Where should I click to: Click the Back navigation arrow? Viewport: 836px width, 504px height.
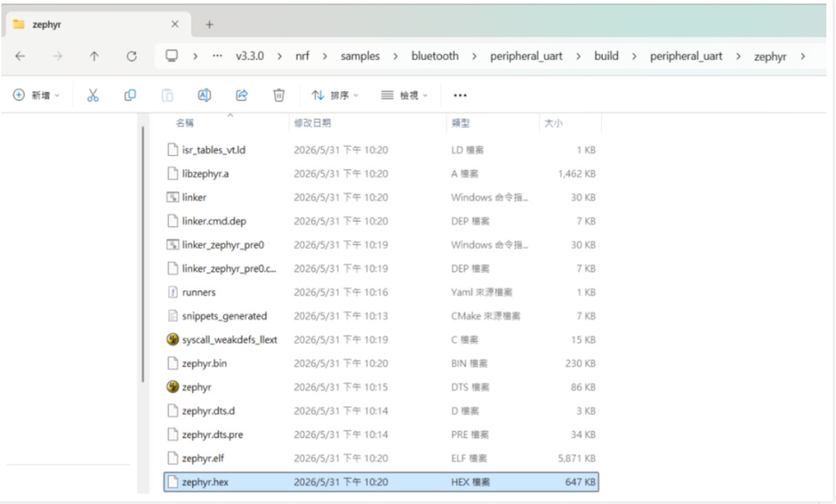point(20,56)
